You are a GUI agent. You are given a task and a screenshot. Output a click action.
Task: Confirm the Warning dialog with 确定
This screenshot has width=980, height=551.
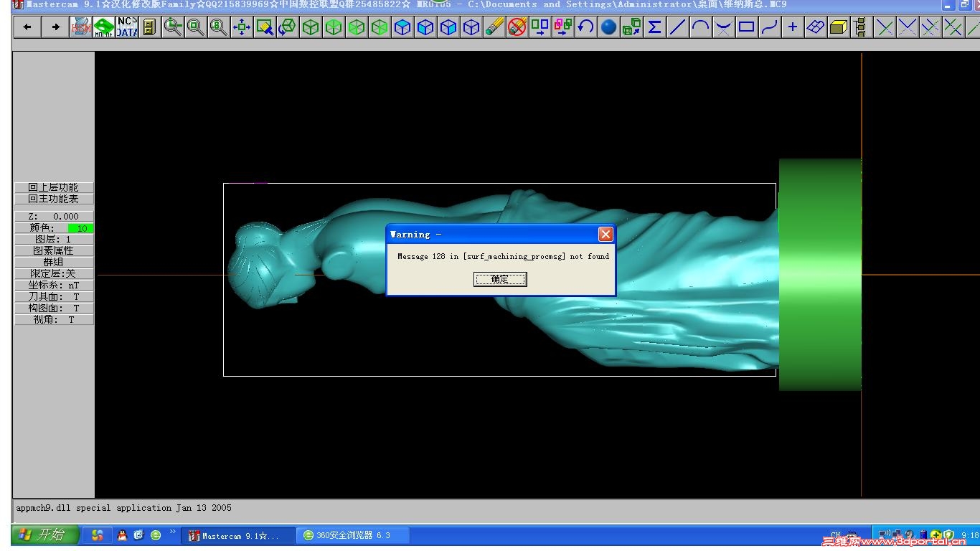(x=500, y=279)
